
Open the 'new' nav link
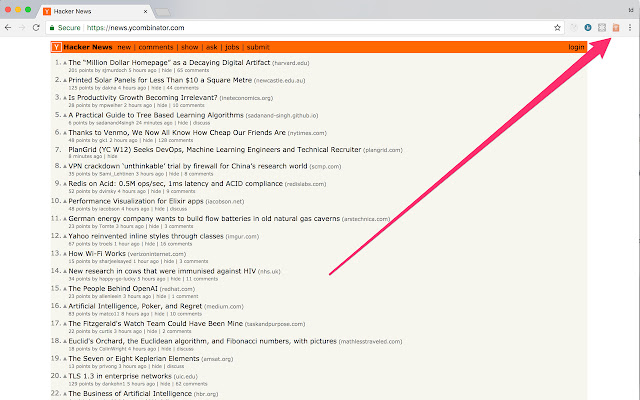[124, 47]
